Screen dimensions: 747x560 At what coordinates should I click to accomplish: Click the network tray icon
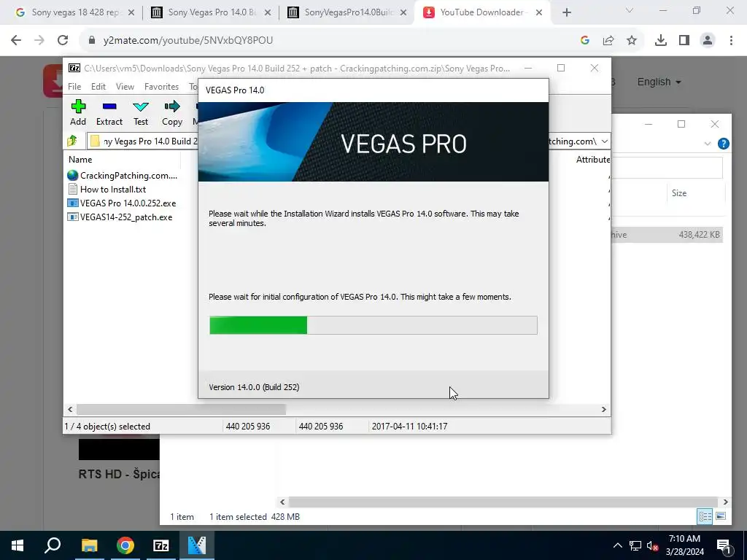pyautogui.click(x=635, y=545)
